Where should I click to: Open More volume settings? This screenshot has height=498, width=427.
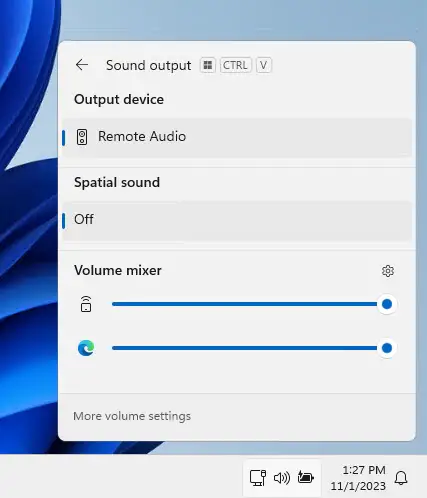132,416
